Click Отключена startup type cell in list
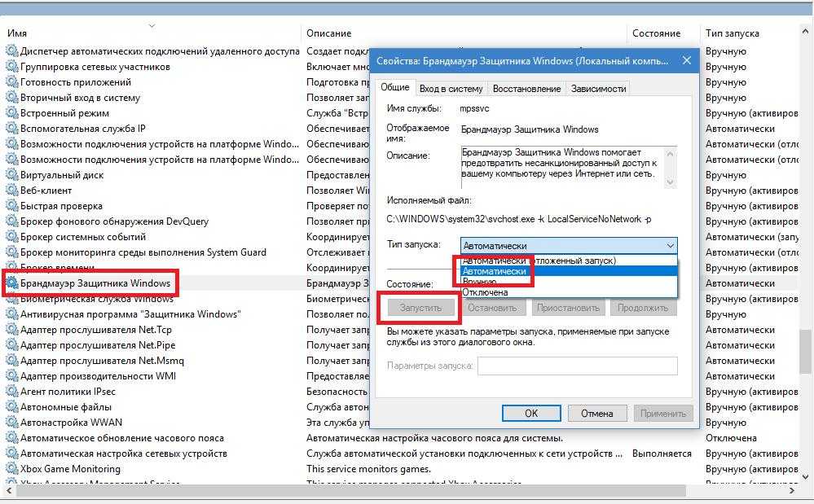This screenshot has width=814, height=504. (x=731, y=438)
